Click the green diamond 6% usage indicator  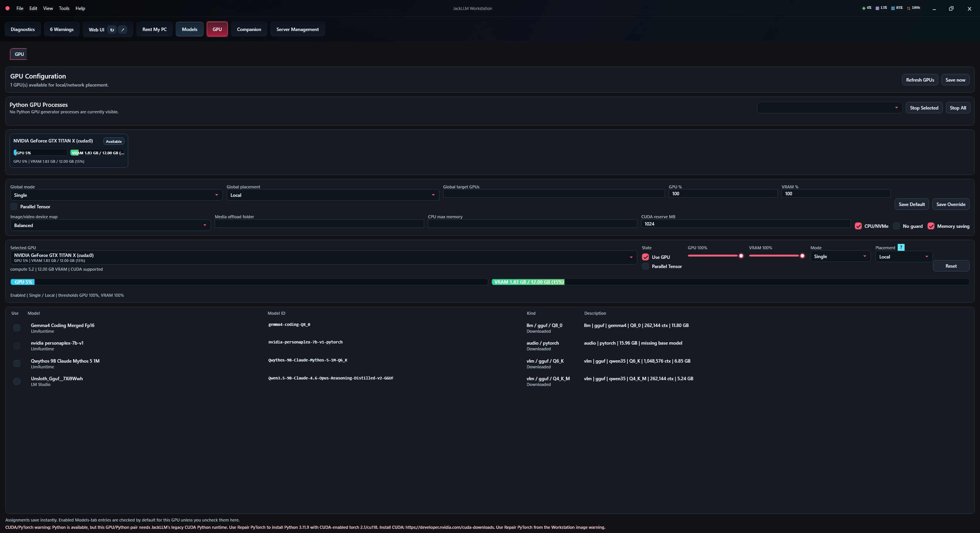[864, 8]
